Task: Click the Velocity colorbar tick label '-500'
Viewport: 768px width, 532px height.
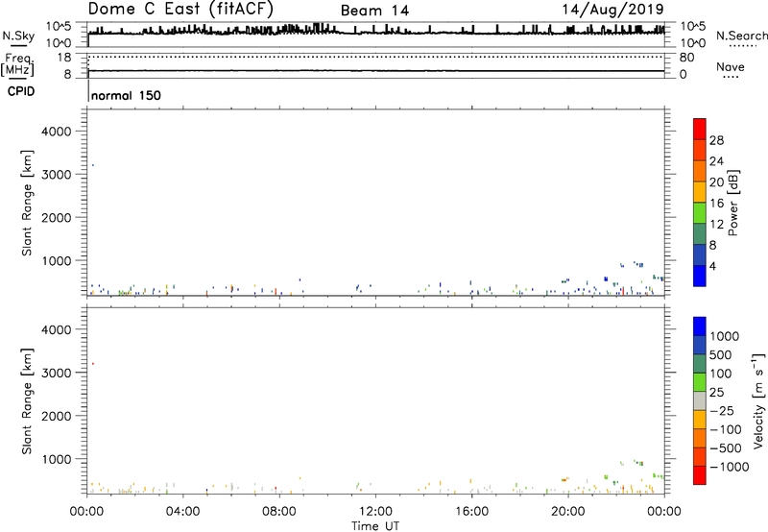Action: pos(725,447)
